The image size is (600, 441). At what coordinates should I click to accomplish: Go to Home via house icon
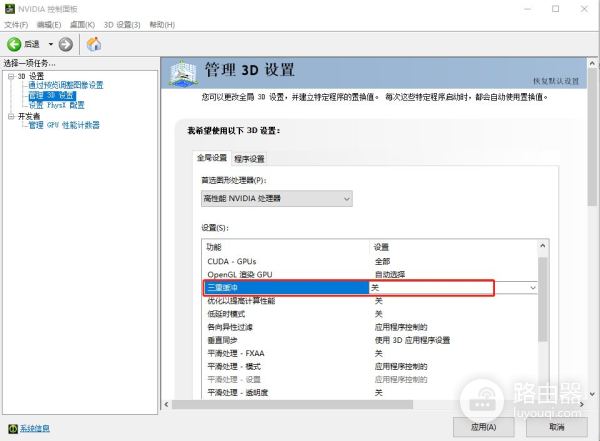coord(94,44)
